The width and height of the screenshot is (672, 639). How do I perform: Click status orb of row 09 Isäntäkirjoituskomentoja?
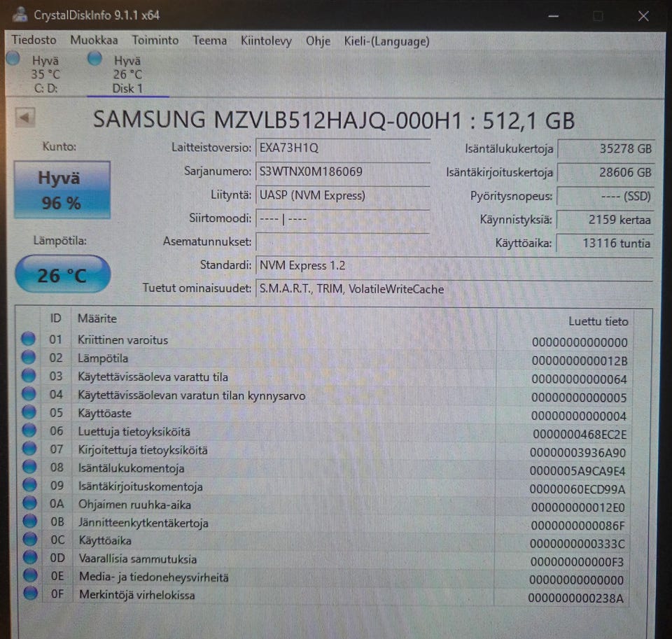tap(30, 485)
